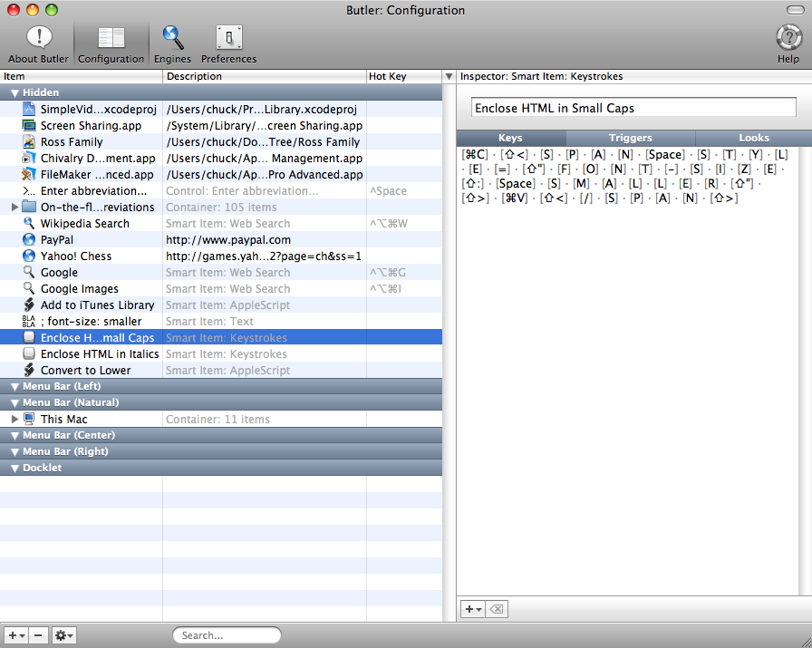Click the Enter abbreviation item icon
The width and height of the screenshot is (812, 648).
click(x=29, y=190)
